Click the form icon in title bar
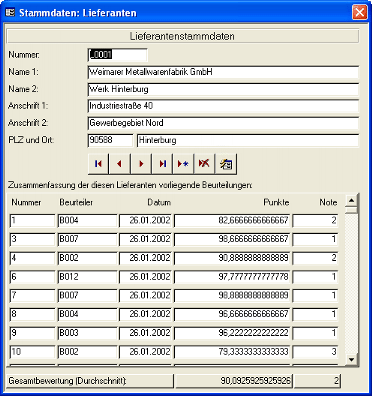Screen dimensions: 372x396 tap(11, 13)
